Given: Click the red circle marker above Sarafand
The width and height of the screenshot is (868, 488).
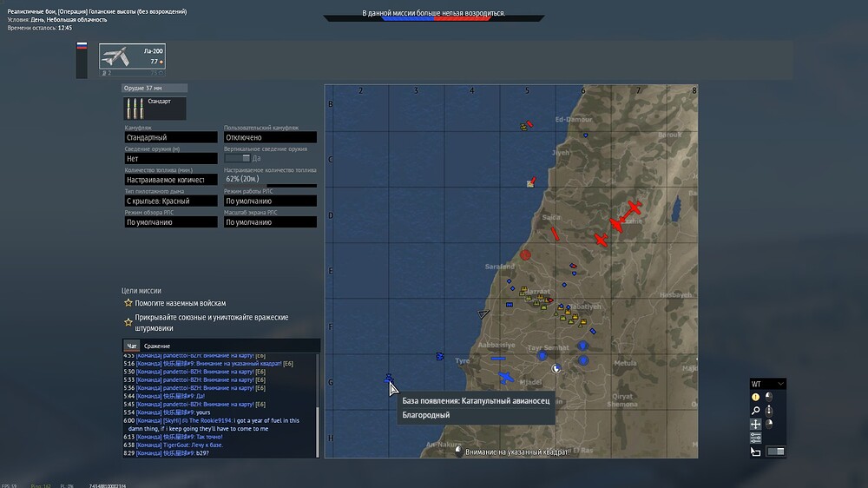Looking at the screenshot, I should click(x=525, y=254).
